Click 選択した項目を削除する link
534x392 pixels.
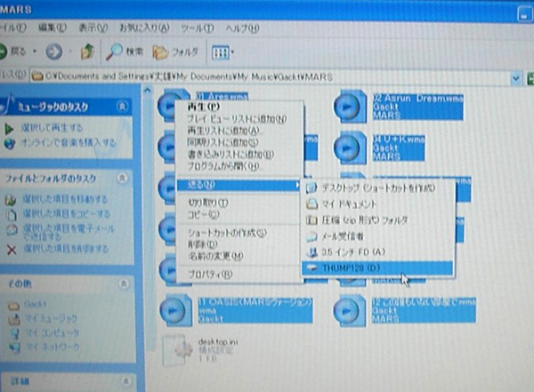(66, 249)
